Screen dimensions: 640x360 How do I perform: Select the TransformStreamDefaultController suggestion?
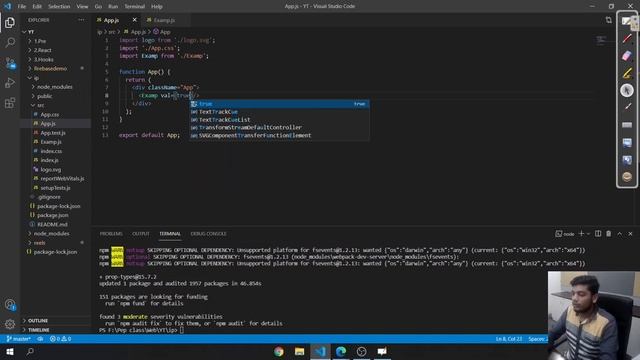point(279,127)
